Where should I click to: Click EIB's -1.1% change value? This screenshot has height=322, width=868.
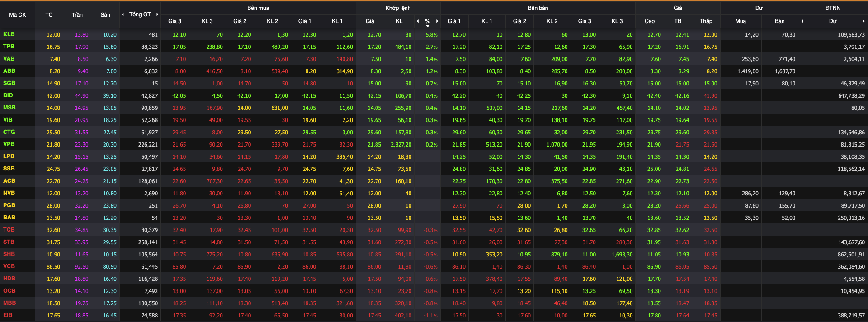tap(430, 316)
